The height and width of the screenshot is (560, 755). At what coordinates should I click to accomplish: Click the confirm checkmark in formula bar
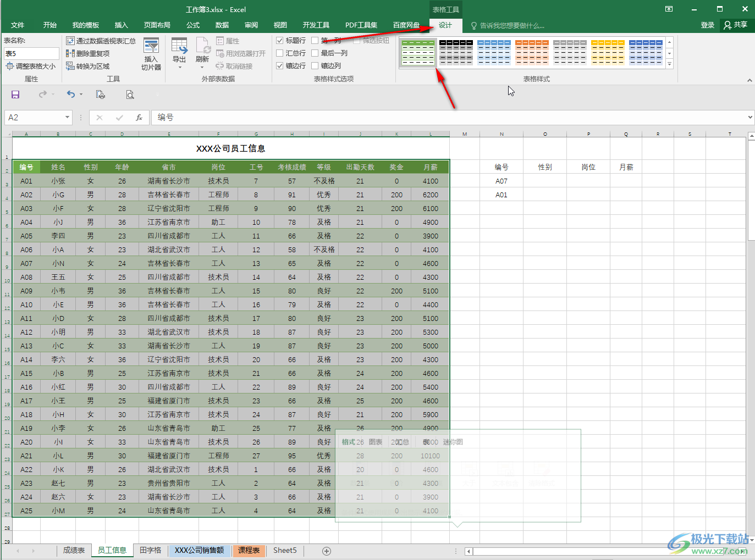point(119,117)
